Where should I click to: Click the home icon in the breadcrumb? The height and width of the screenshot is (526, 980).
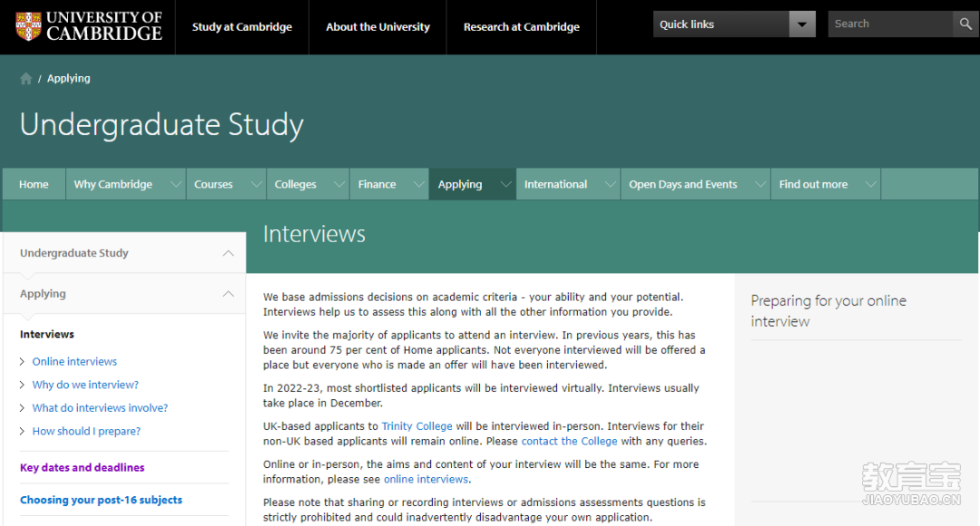[25, 79]
